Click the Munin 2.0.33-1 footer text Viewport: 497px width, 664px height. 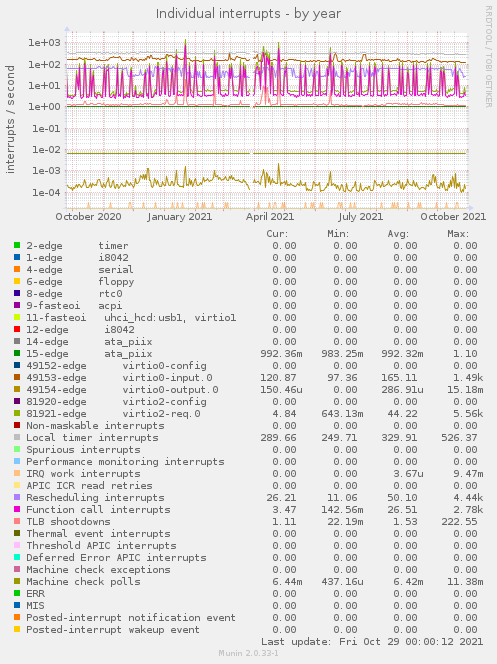click(248, 653)
